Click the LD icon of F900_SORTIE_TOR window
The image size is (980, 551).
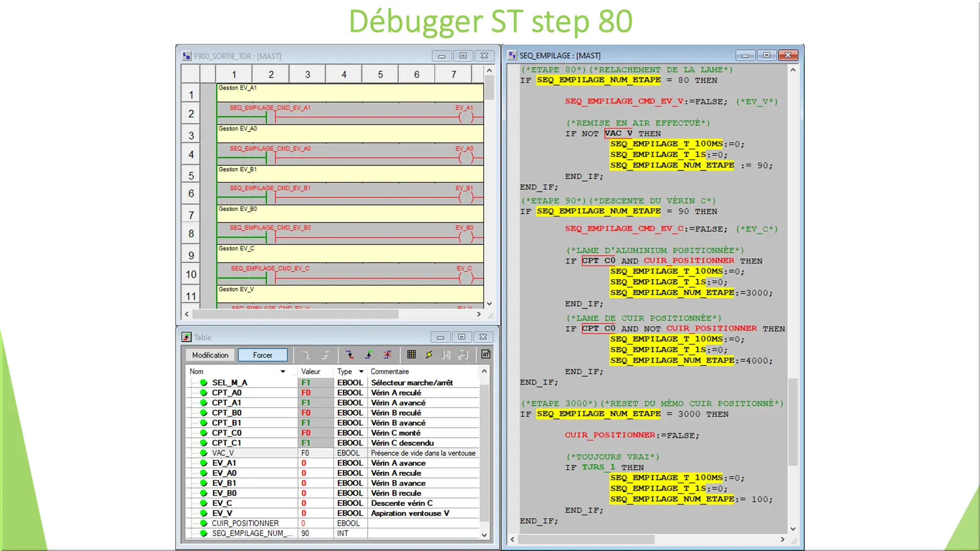tap(186, 55)
